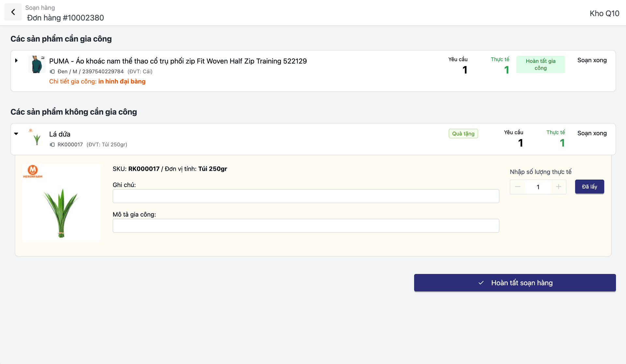Click the barcode icon beside PUMA SKU
Screen dimensions: 626x364
coord(52,72)
